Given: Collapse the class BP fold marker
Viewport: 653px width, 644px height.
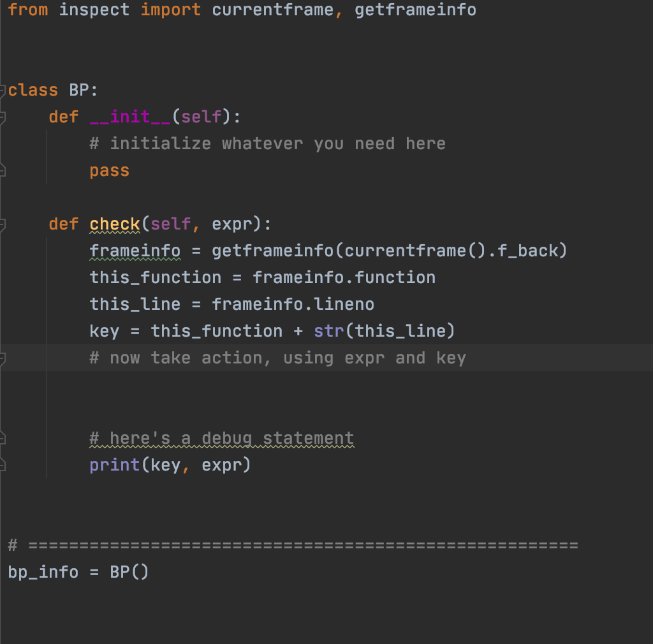Looking at the screenshot, I should pos(3,91).
